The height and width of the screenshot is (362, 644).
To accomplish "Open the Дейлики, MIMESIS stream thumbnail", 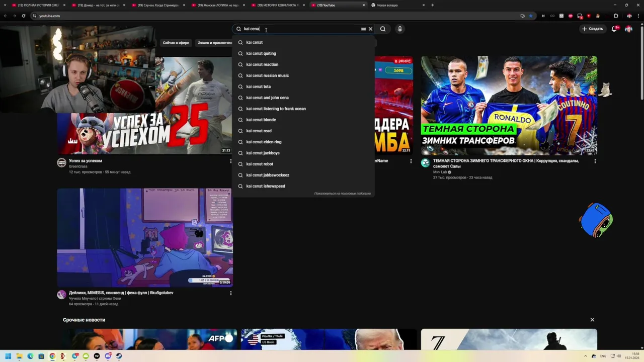I will click(x=144, y=237).
